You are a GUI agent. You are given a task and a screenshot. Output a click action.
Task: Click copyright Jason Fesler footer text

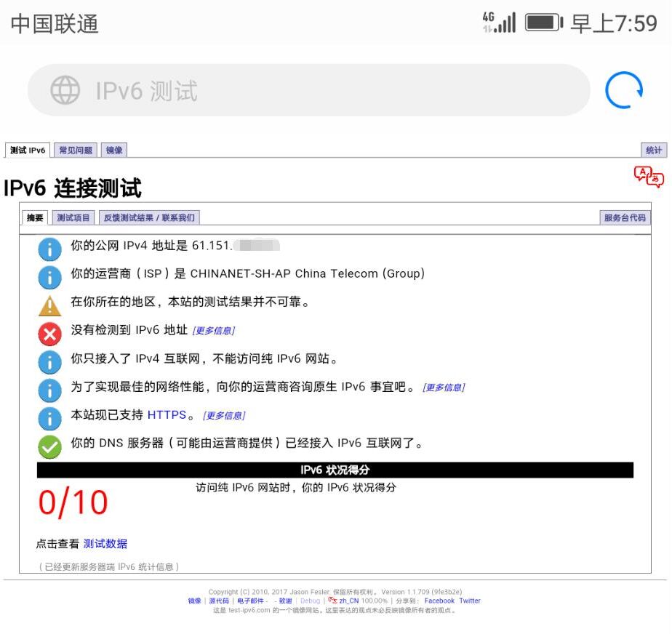[x=335, y=592]
